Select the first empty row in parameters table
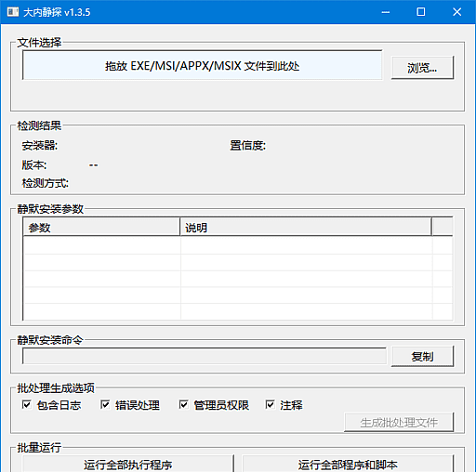The height and width of the screenshot is (472, 476). (x=238, y=245)
